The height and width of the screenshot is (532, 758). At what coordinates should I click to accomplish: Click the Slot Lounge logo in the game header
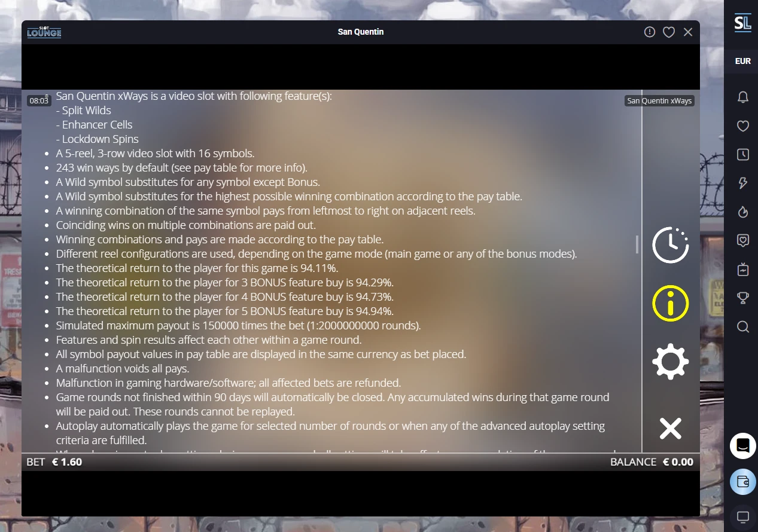pos(44,32)
